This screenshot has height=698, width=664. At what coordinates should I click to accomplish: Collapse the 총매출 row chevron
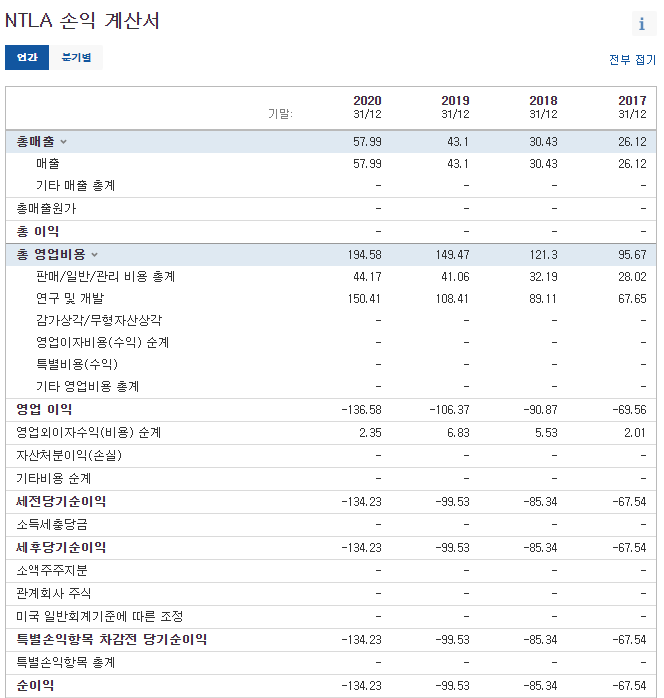coord(64,142)
